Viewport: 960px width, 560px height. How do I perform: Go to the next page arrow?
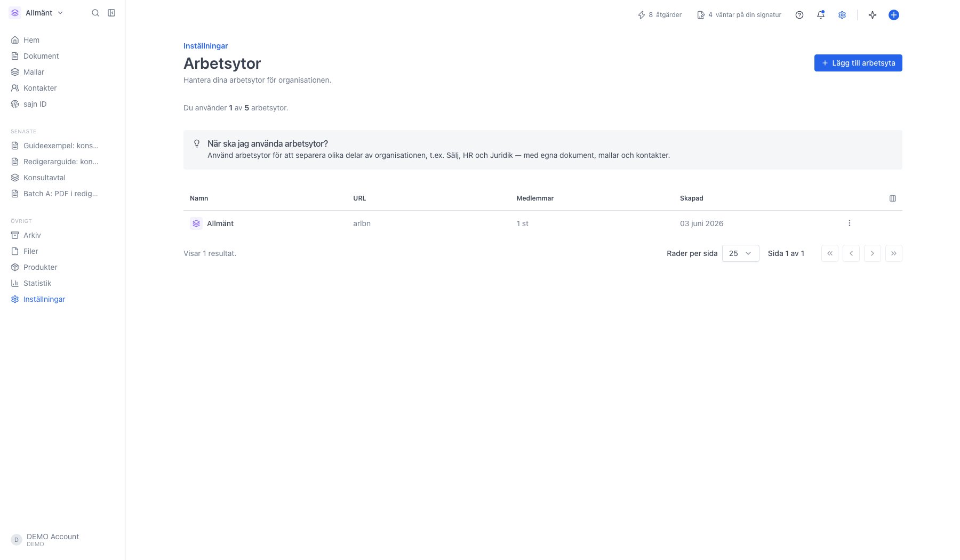click(873, 253)
